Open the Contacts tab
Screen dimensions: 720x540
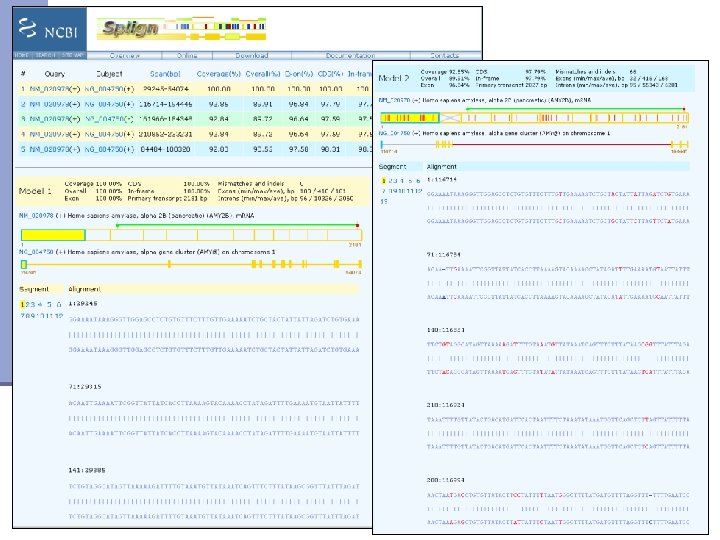[x=444, y=56]
